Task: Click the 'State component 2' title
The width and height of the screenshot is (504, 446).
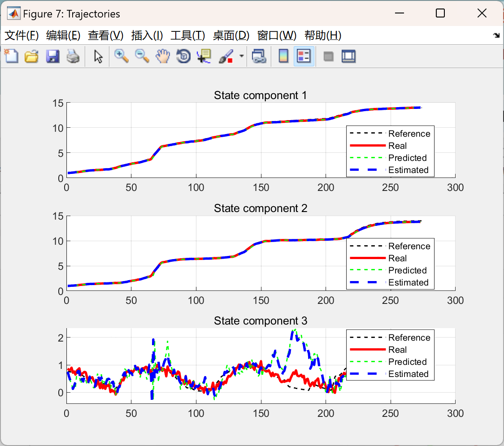Action: (261, 208)
